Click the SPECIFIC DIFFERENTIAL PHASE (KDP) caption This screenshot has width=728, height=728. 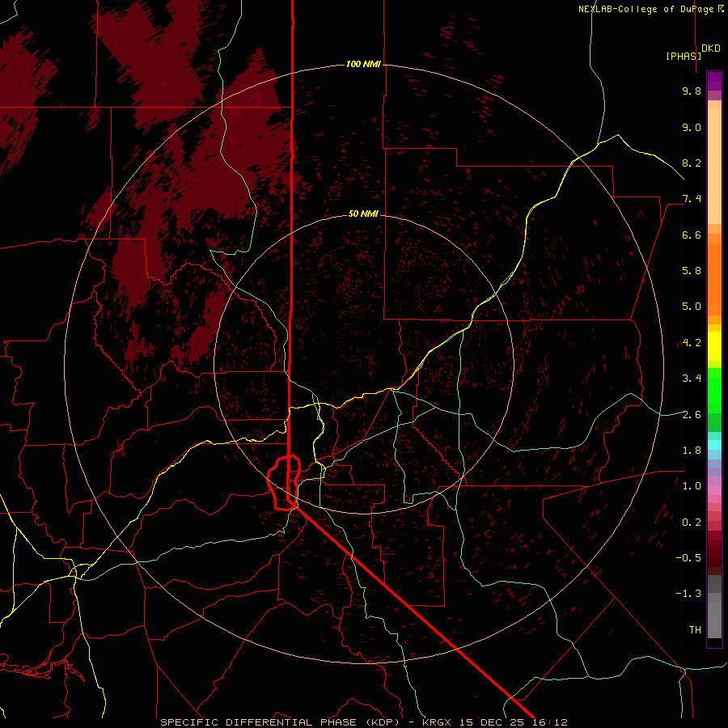pyautogui.click(x=280, y=722)
